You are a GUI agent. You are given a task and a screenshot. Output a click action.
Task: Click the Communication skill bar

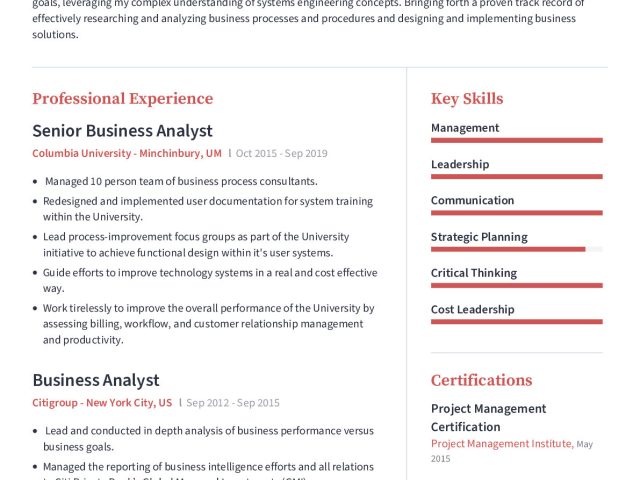point(516,212)
